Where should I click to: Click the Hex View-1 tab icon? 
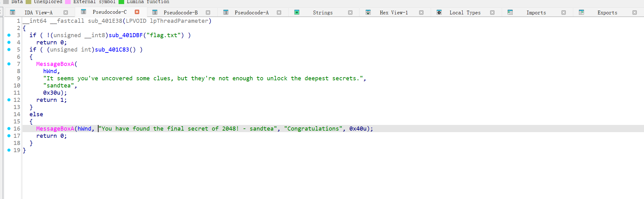(x=368, y=12)
